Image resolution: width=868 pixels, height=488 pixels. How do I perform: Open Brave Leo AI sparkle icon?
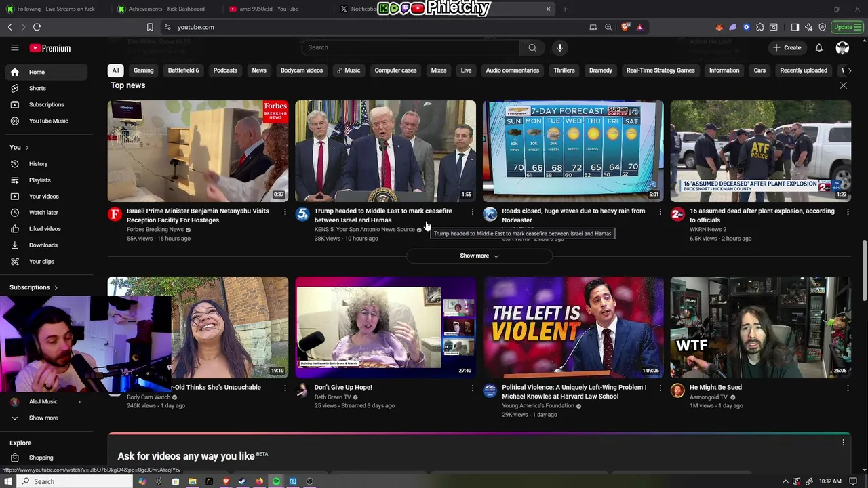pos(808,27)
